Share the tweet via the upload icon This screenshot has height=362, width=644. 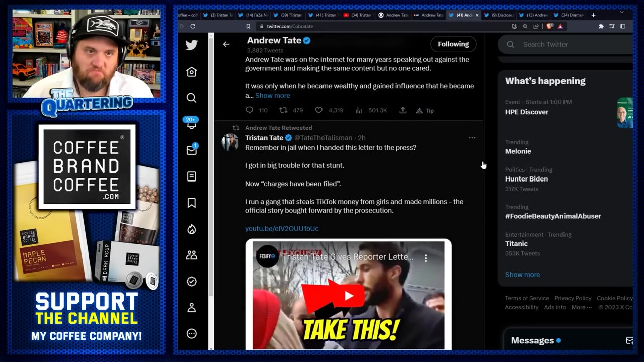pyautogui.click(x=403, y=110)
